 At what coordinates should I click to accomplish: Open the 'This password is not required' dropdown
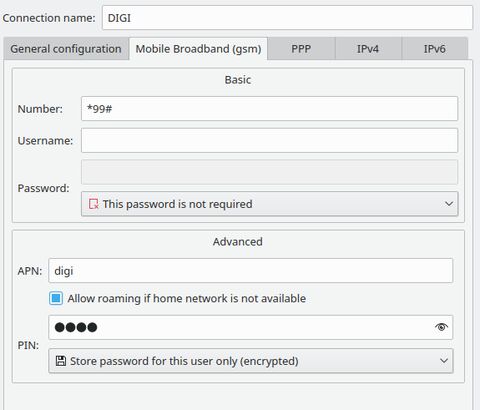point(269,204)
